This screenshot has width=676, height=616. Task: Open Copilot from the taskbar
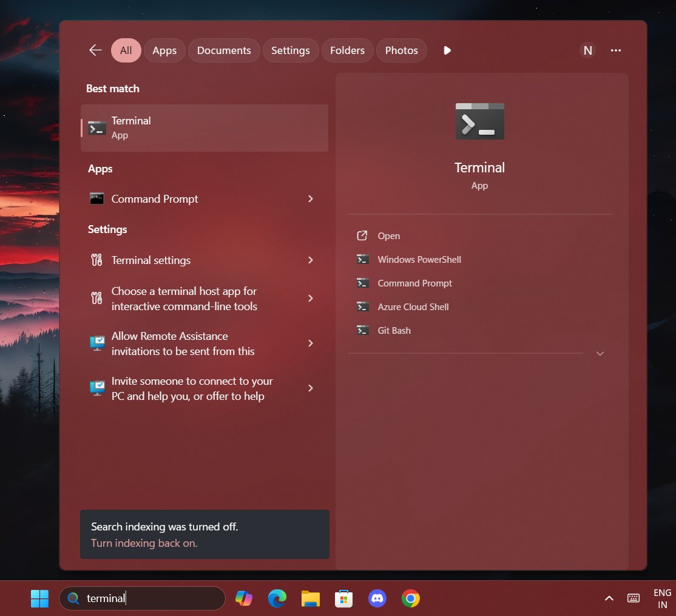243,598
